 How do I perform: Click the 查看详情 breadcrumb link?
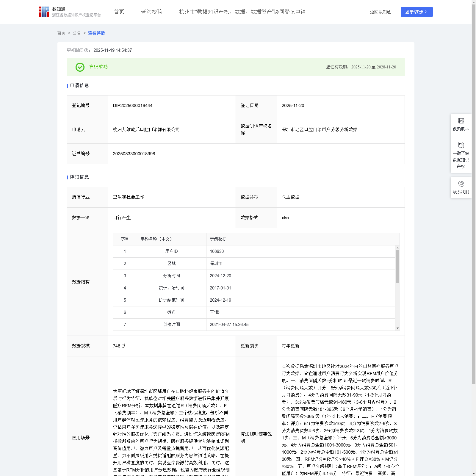click(x=96, y=33)
